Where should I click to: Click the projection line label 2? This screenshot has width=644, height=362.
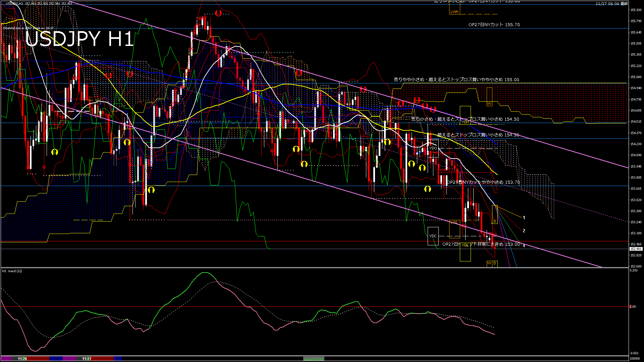pos(524,231)
